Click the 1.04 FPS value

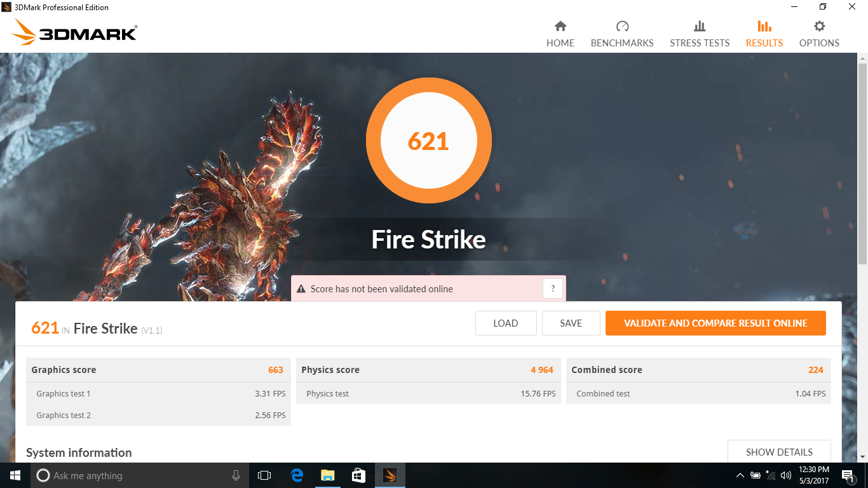(810, 394)
